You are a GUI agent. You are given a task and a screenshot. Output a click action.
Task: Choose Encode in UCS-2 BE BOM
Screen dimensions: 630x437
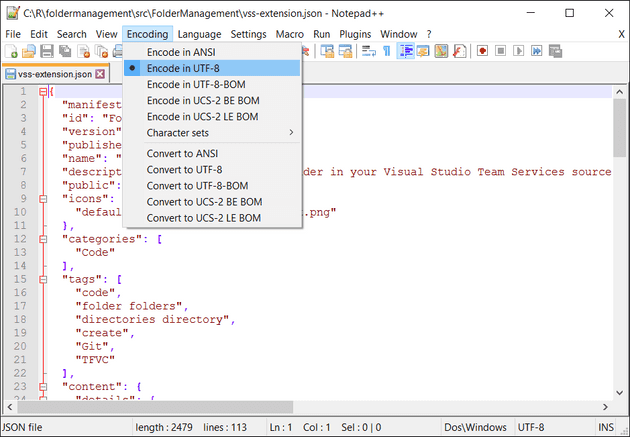coord(212,100)
